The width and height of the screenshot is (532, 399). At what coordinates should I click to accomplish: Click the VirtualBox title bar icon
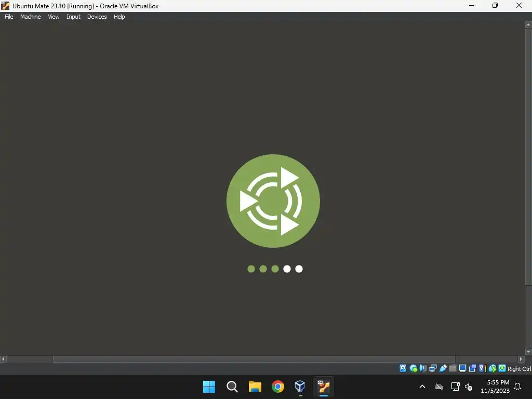(5, 6)
